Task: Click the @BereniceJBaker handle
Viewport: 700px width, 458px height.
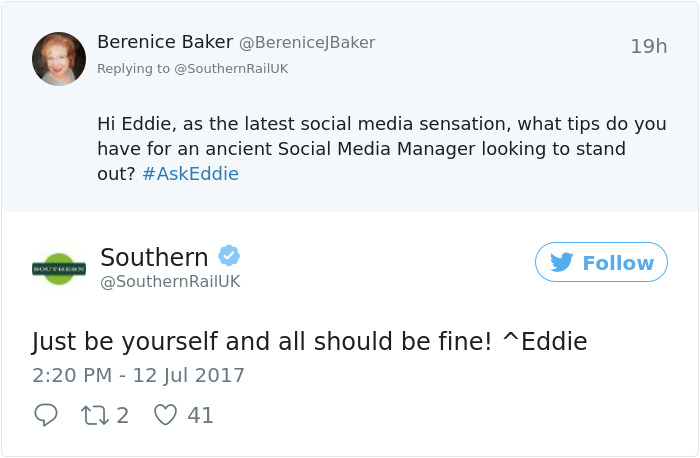Action: [307, 43]
